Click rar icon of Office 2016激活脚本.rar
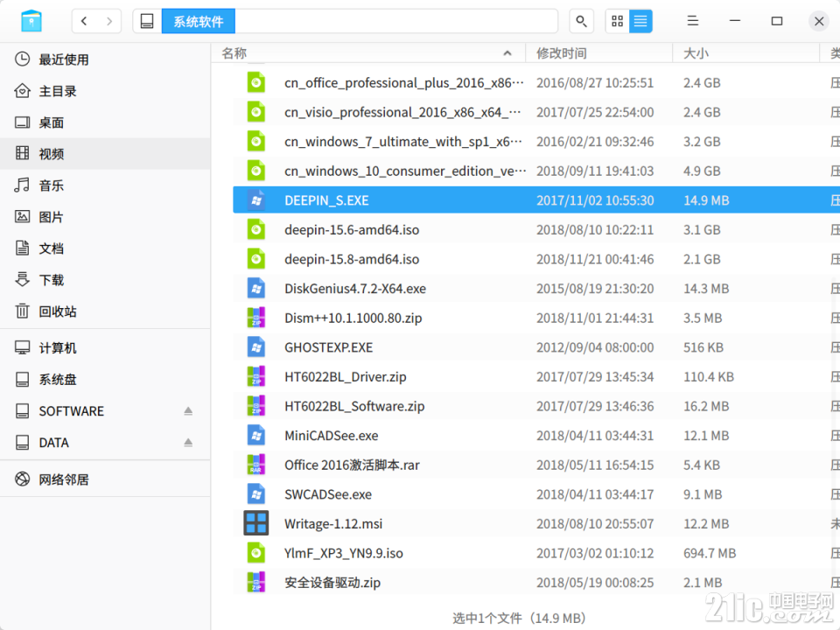Viewport: 840px width, 630px height. (256, 465)
